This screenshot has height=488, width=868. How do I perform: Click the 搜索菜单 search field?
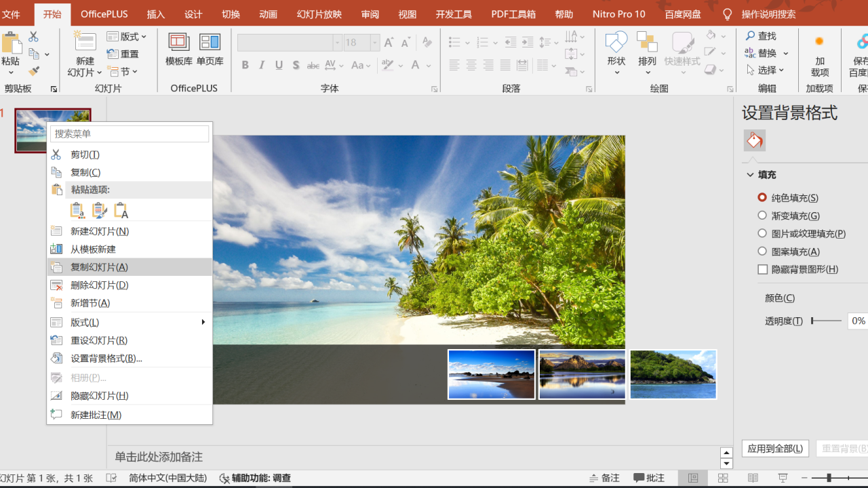coord(130,134)
